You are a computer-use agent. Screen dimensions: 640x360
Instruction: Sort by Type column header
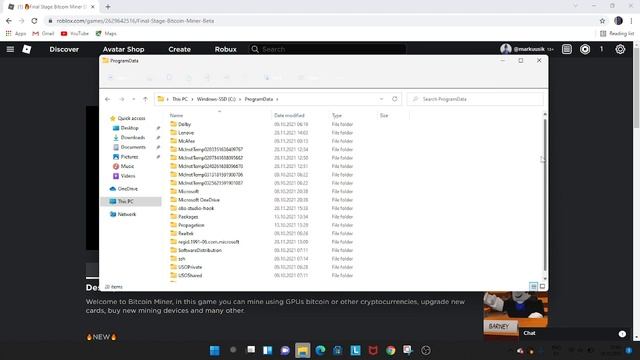tap(337, 116)
